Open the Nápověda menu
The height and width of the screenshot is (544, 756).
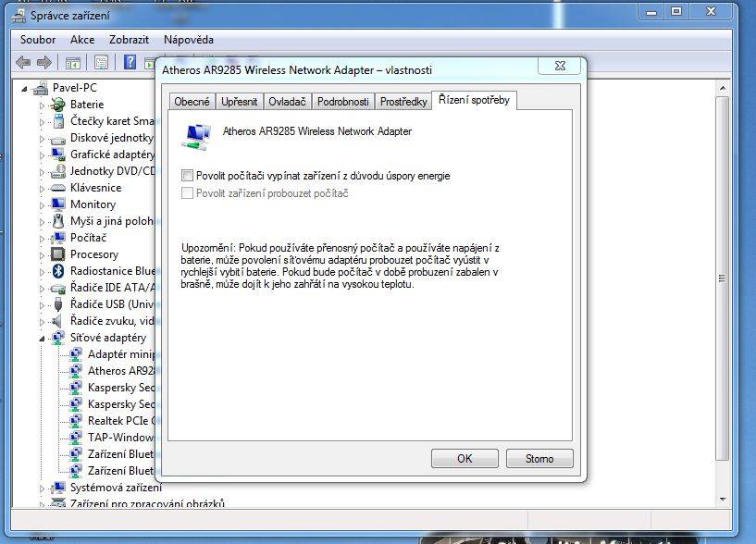tap(189, 40)
